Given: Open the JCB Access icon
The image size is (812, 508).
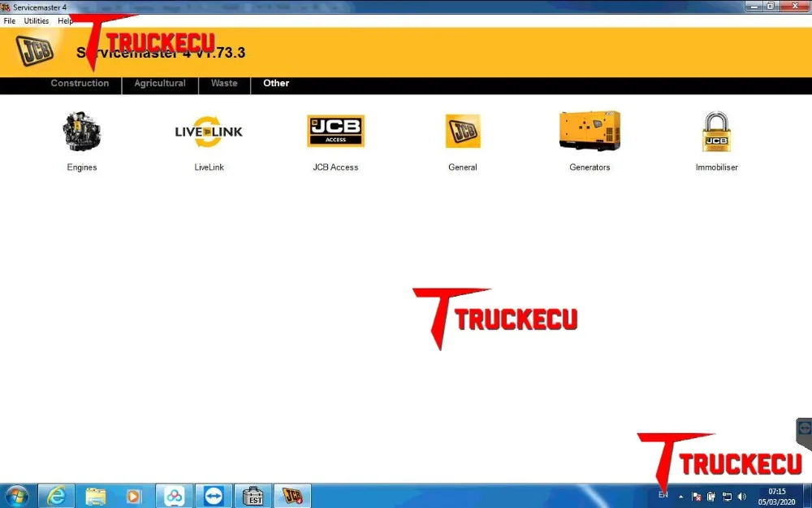Looking at the screenshot, I should pos(335,131).
